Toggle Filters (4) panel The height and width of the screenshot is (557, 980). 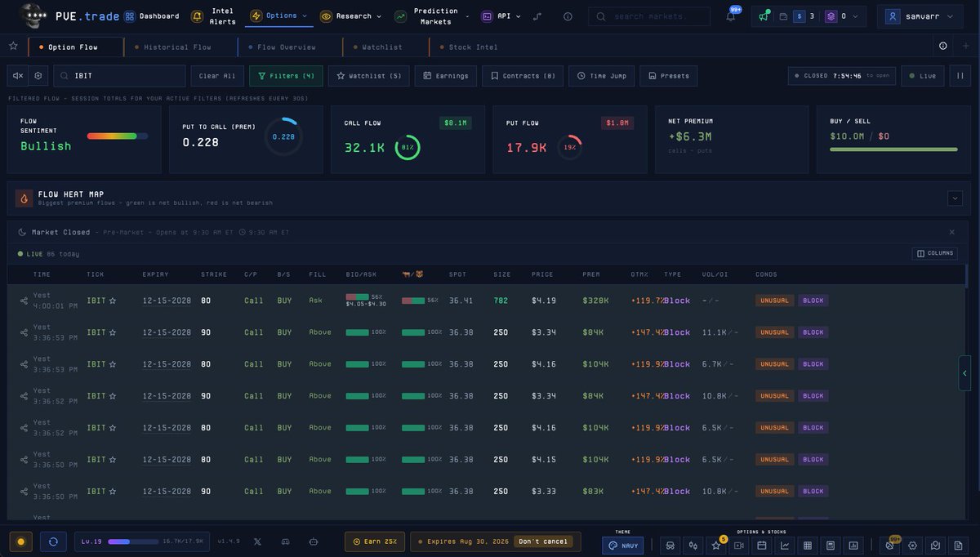tap(286, 76)
